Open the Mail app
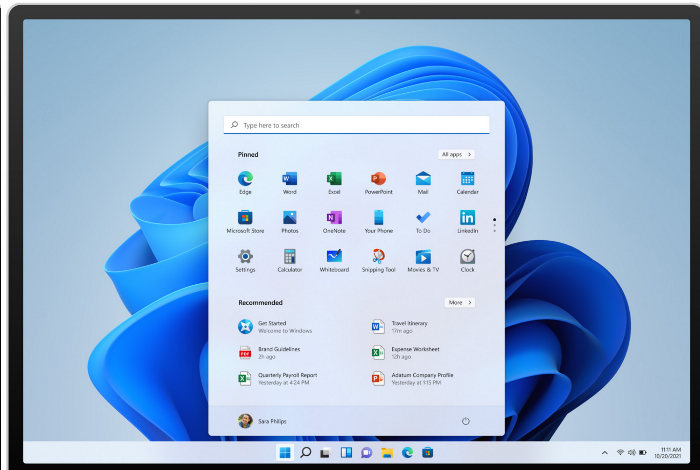 (423, 183)
